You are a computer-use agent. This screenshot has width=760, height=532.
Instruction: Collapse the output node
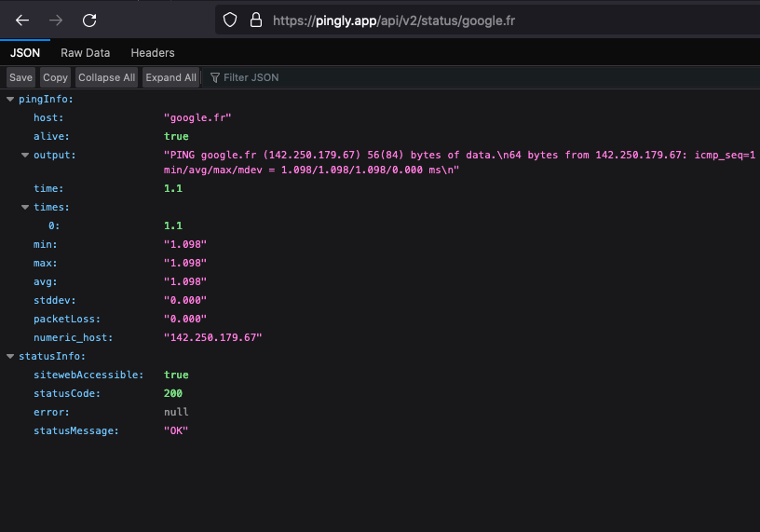[x=25, y=155]
